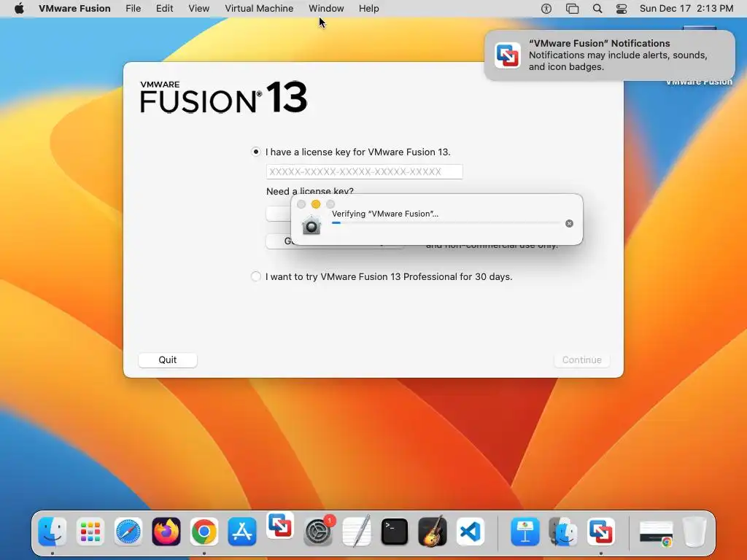Open the VMware Fusion application menu
Screen dimensions: 747x560
[75, 9]
